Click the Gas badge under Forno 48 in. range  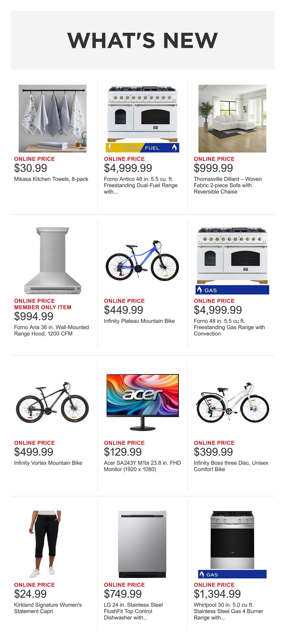[x=232, y=290]
